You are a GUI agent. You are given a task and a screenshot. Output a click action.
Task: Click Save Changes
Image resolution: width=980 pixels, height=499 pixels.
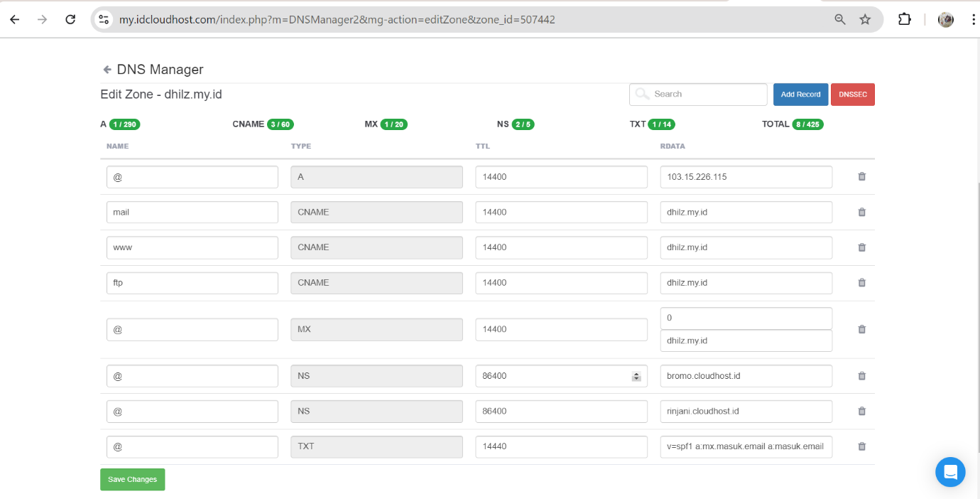(x=132, y=479)
